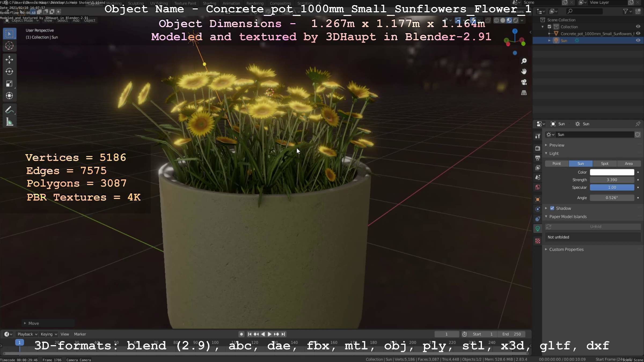Viewport: 644px width, 362px height.
Task: Open the light Color swatch
Action: (x=612, y=172)
